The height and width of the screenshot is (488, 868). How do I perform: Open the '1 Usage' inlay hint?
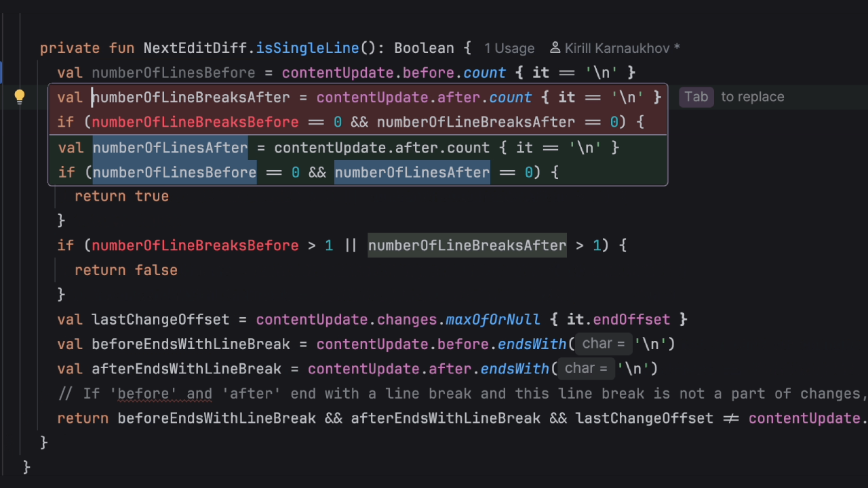pos(509,48)
